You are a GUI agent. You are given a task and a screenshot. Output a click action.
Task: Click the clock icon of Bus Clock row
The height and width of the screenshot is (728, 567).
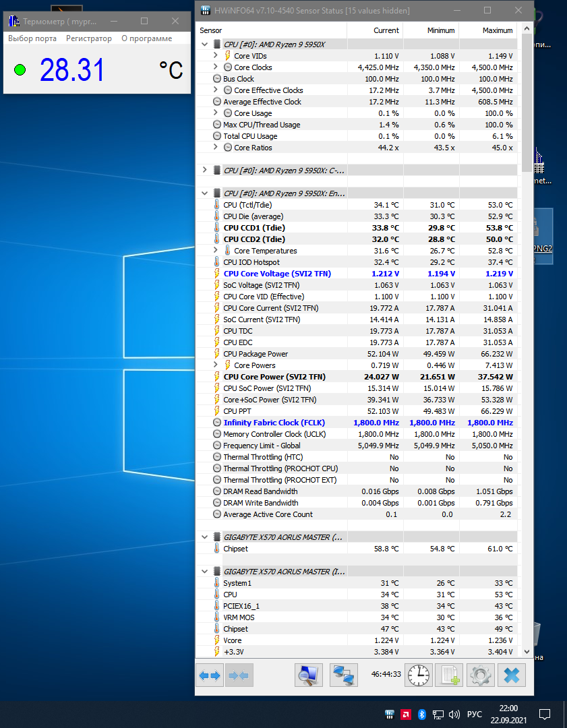tap(216, 79)
